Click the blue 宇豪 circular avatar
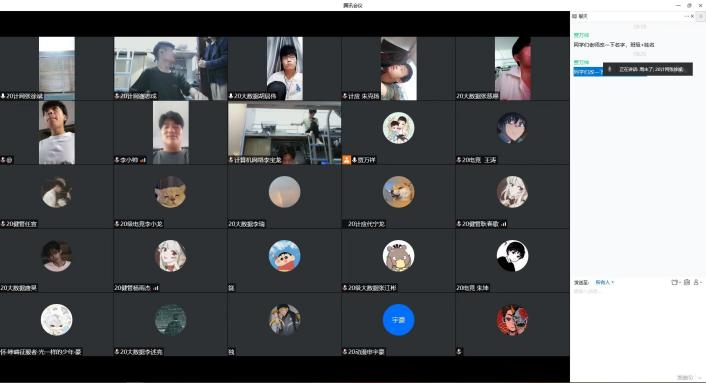 pos(398,320)
